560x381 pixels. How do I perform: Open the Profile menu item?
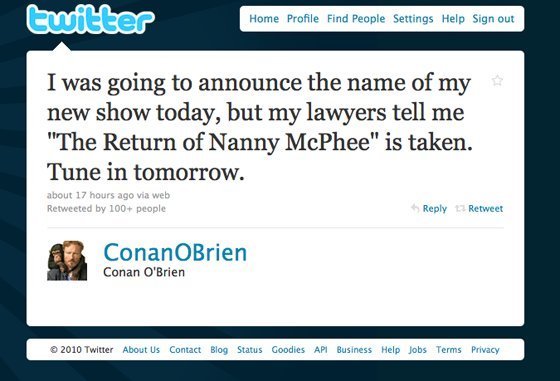(x=303, y=19)
